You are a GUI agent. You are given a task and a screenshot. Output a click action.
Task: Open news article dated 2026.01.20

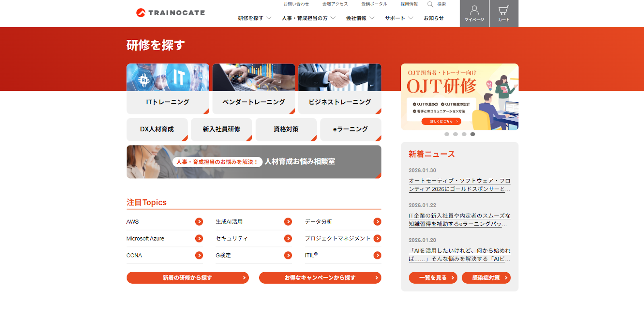(460, 255)
